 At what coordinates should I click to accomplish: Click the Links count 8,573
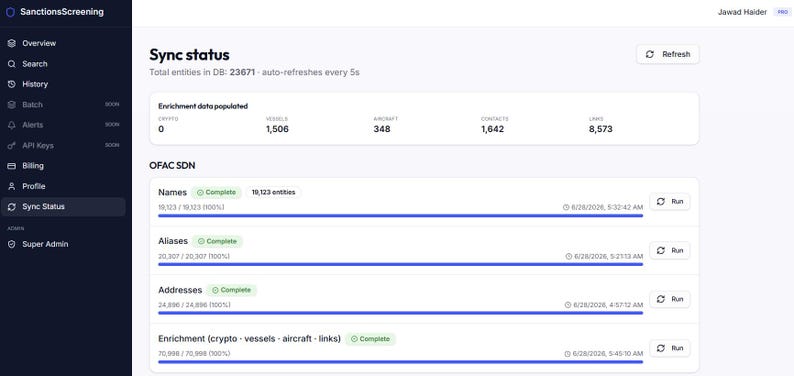pyautogui.click(x=601, y=129)
